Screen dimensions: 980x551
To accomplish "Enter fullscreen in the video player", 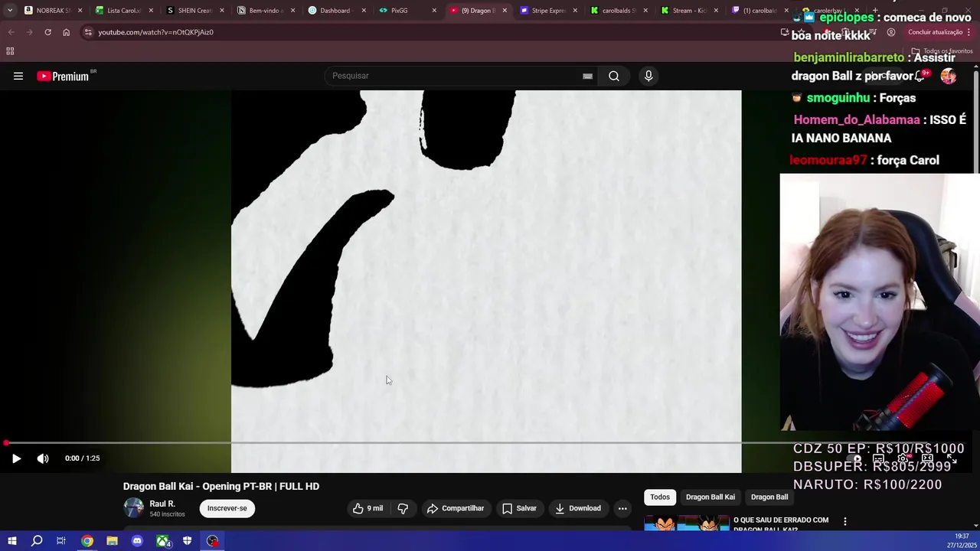I will (x=952, y=459).
